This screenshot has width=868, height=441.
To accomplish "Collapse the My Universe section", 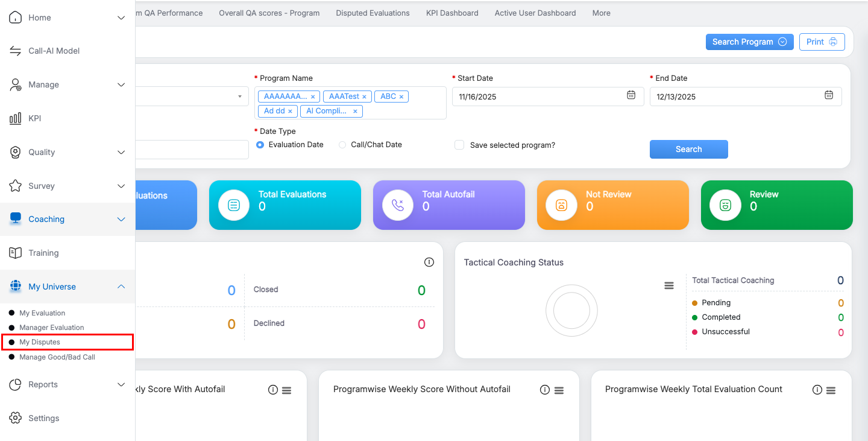I will tap(121, 287).
